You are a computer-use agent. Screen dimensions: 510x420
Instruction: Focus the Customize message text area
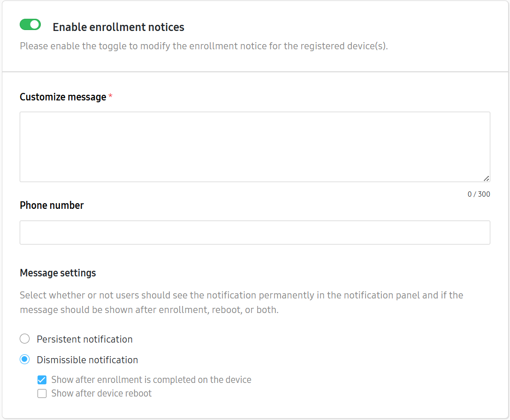click(x=254, y=146)
